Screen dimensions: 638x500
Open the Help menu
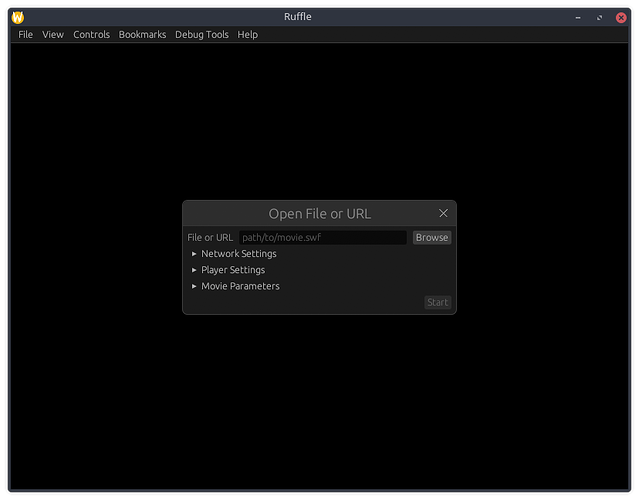(x=247, y=35)
